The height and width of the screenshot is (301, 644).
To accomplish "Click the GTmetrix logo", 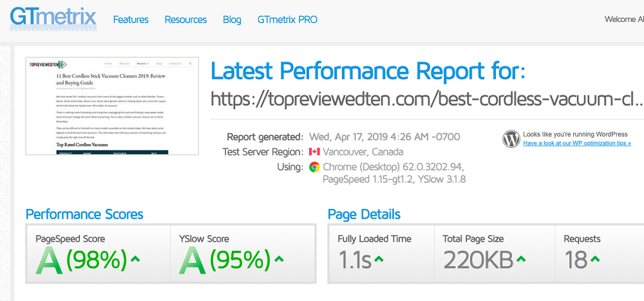I will [53, 19].
